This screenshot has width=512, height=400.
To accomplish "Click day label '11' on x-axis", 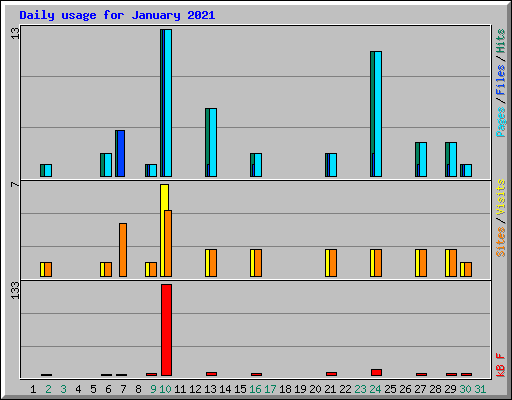I will 180,389.
